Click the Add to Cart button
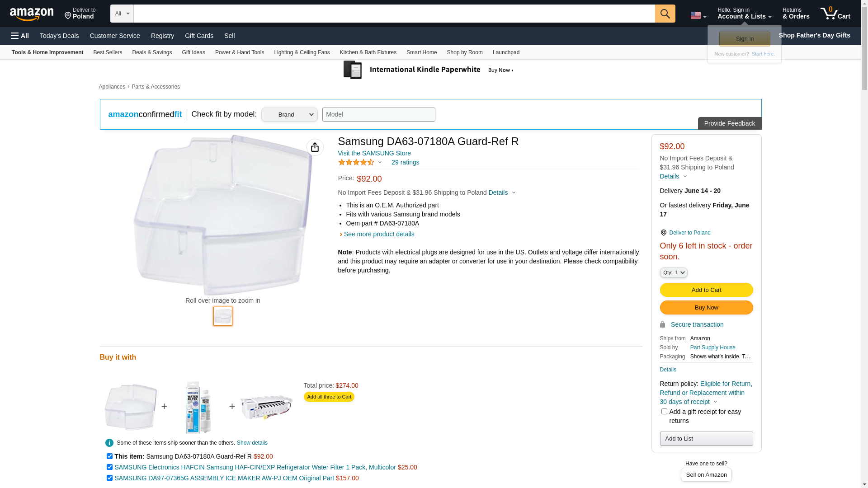This screenshot has width=868, height=488. pos(706,290)
